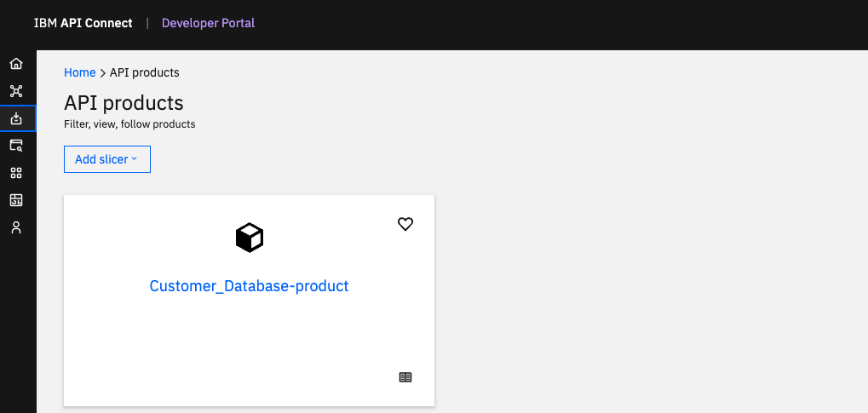
Task: Select the API products breadcrumb item
Action: point(145,72)
